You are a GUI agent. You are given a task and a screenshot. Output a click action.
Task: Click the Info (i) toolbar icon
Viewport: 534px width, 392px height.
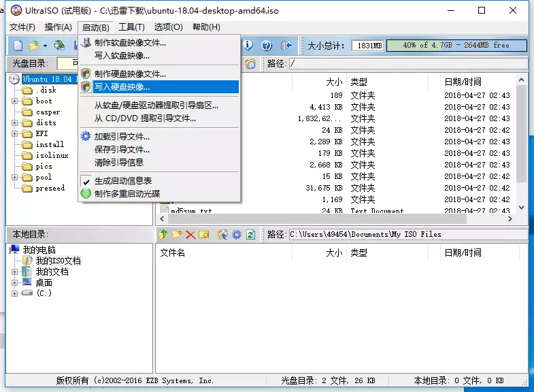point(248,45)
